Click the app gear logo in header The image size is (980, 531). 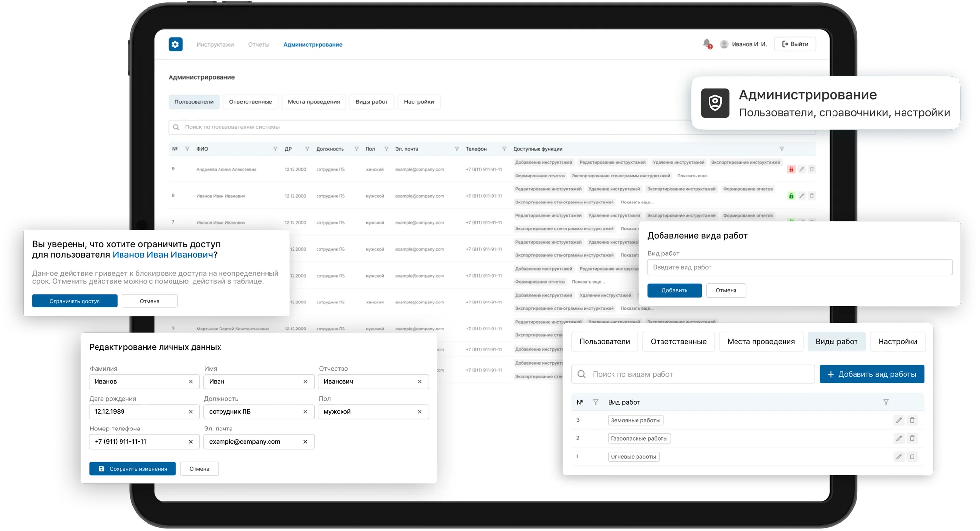(x=175, y=44)
